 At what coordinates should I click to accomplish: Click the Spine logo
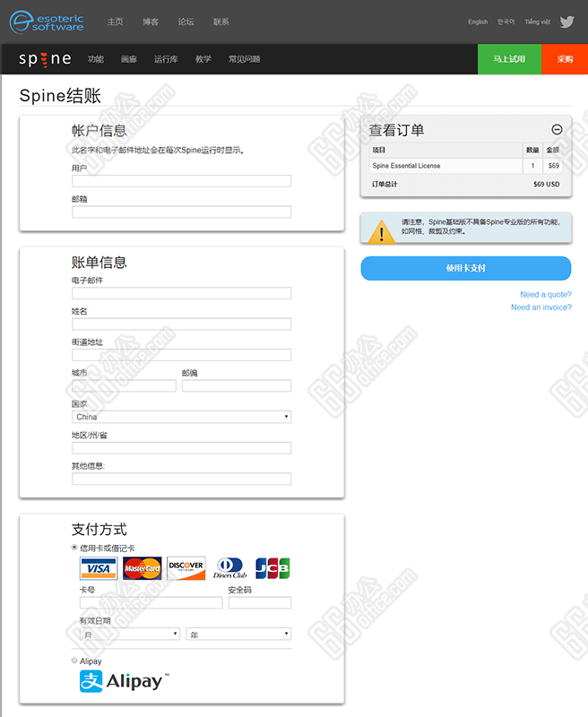click(x=45, y=59)
